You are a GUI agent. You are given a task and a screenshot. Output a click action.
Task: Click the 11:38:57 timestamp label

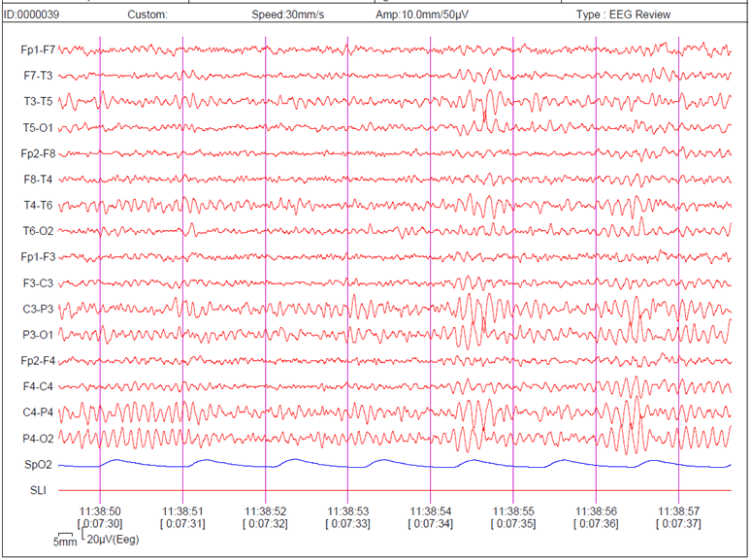(678, 511)
